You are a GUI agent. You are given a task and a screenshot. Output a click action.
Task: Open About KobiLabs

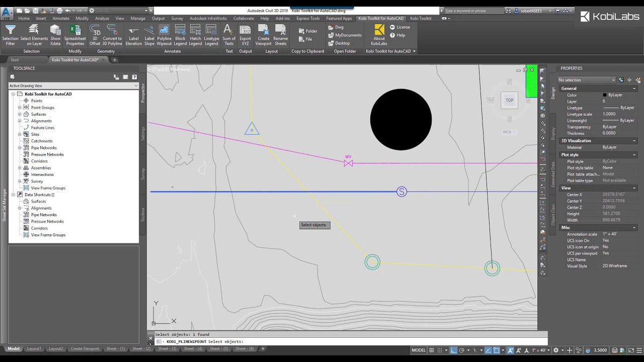[379, 35]
